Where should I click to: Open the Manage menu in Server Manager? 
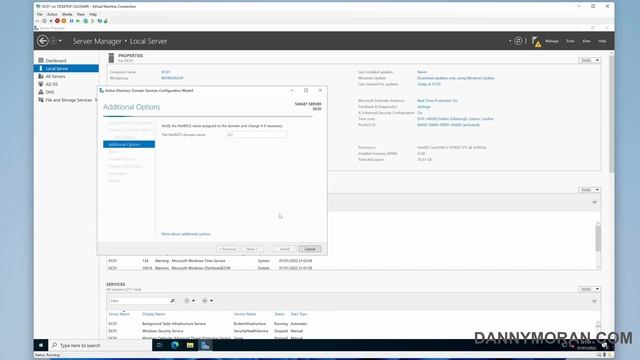(x=551, y=41)
